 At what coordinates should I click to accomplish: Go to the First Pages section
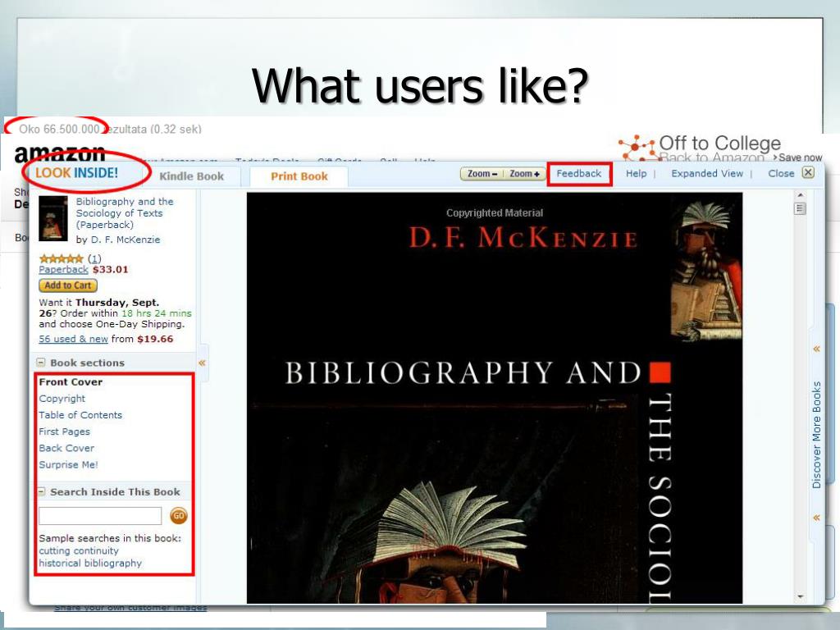click(64, 431)
